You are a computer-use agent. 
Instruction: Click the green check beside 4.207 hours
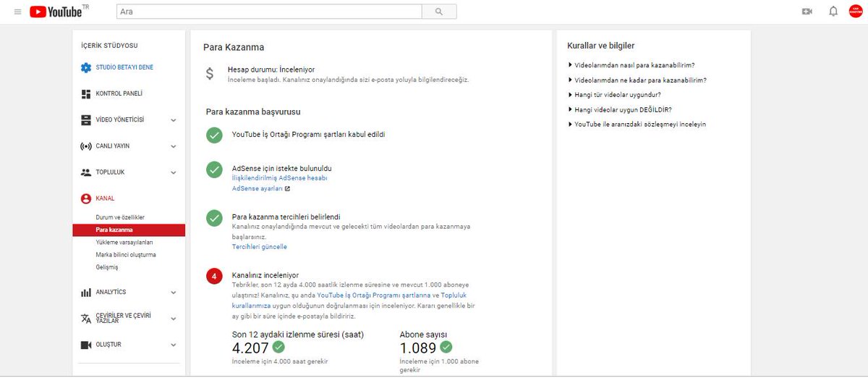pos(278,347)
